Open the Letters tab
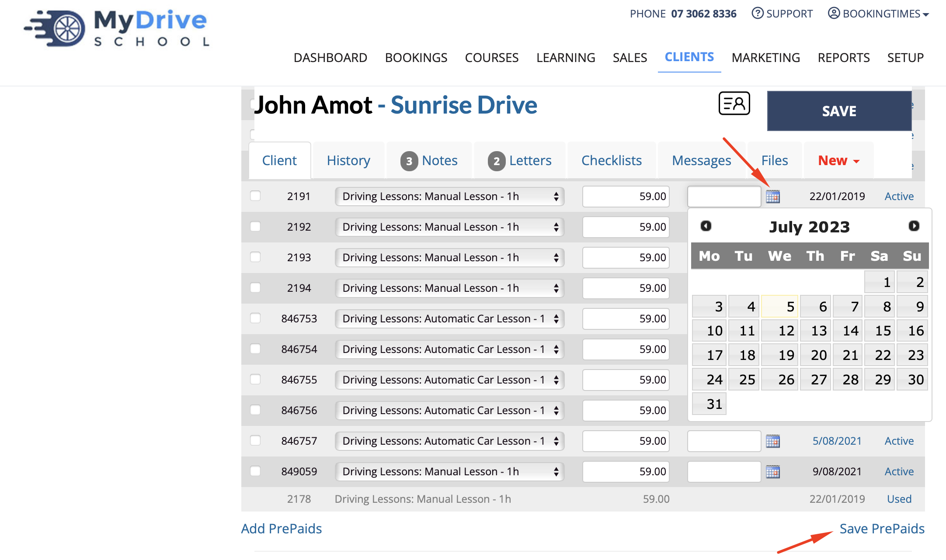Viewport: 946px width, 560px height. 519,161
